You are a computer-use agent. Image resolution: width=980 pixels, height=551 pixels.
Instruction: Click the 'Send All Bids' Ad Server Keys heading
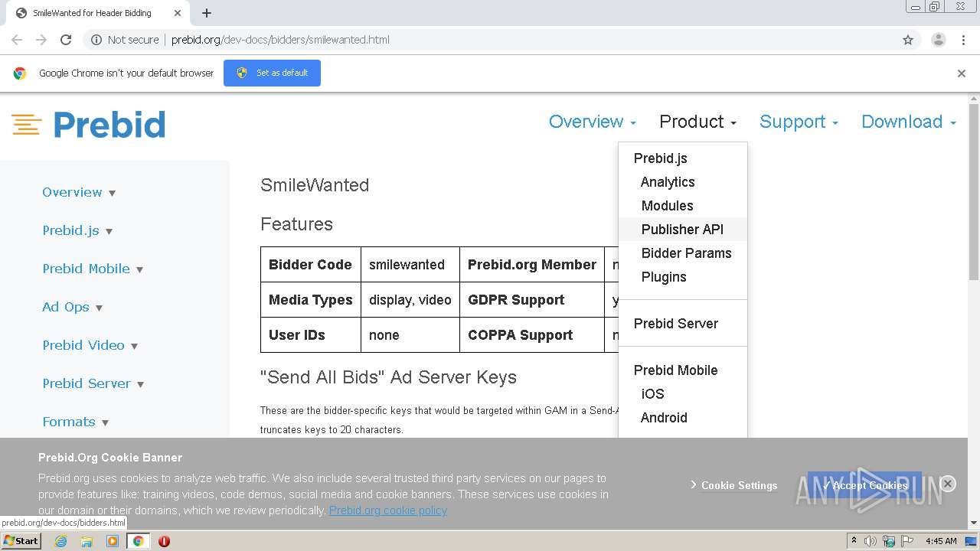tap(388, 377)
